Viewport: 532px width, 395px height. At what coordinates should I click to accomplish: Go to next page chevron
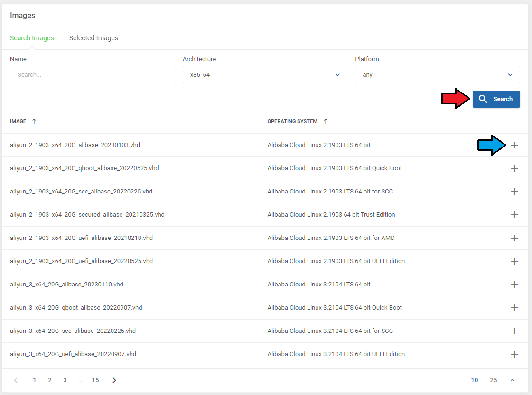tap(114, 380)
